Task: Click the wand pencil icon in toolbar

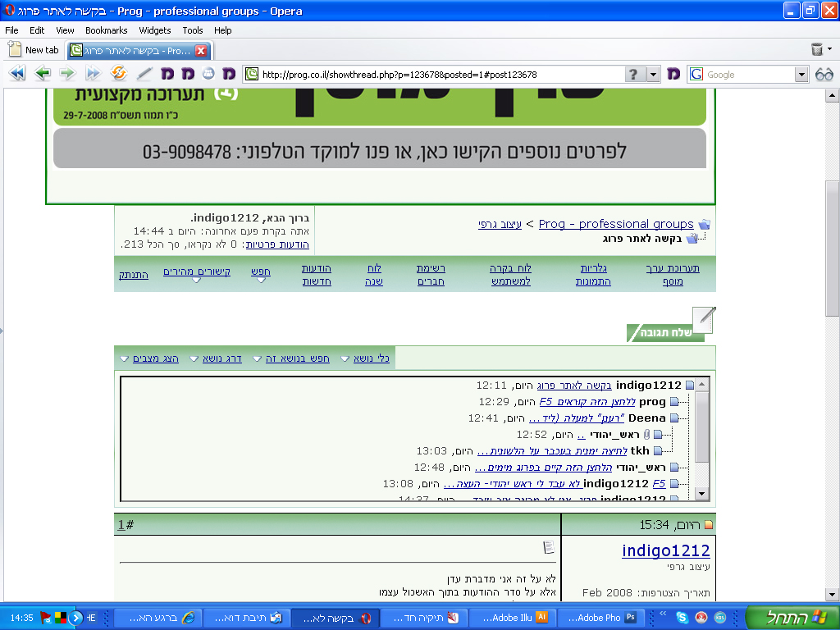Action: [144, 73]
